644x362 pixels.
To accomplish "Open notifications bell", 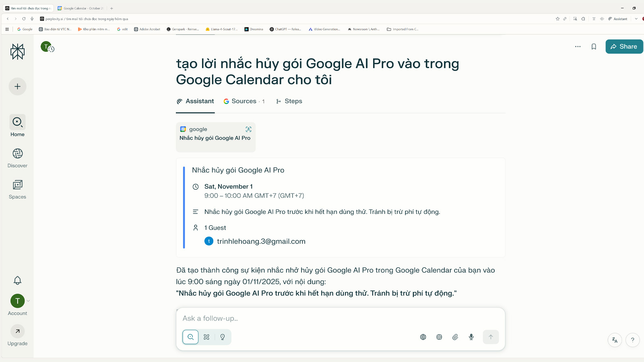I will tap(17, 280).
